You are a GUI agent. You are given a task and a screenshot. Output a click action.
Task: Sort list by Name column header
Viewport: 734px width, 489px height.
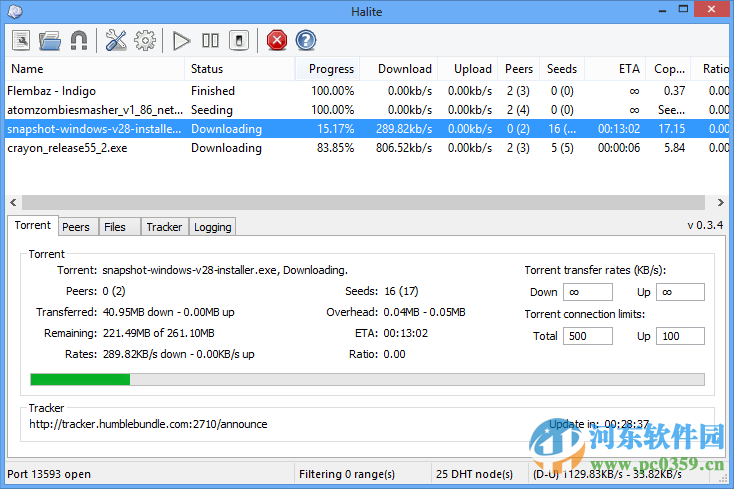[95, 69]
